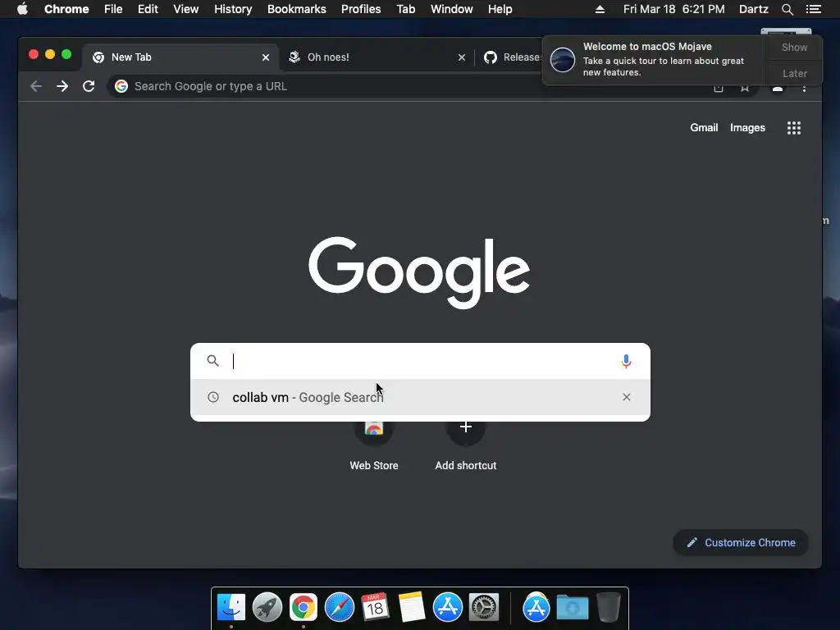Open the Chrome profile avatar
Viewport: 840px width, 630px height.
[778, 89]
